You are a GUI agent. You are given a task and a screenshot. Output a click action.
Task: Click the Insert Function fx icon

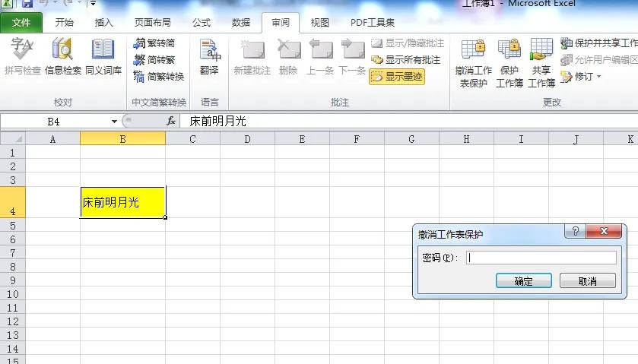[171, 121]
